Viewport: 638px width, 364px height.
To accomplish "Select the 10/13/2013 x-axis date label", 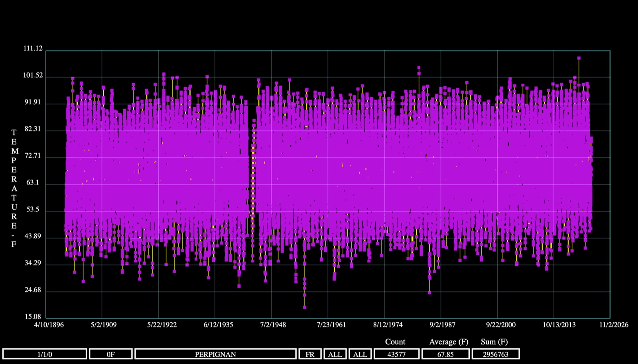I will 559,325.
